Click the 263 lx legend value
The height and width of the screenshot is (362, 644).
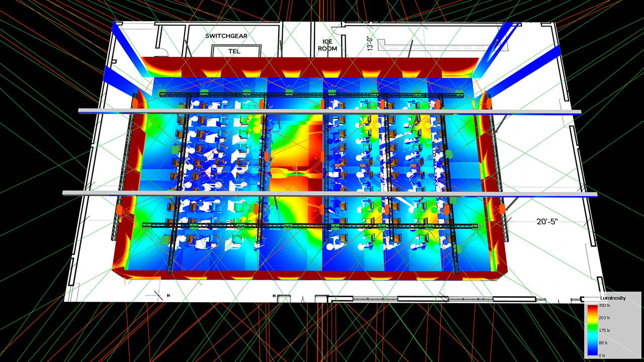coord(604,318)
